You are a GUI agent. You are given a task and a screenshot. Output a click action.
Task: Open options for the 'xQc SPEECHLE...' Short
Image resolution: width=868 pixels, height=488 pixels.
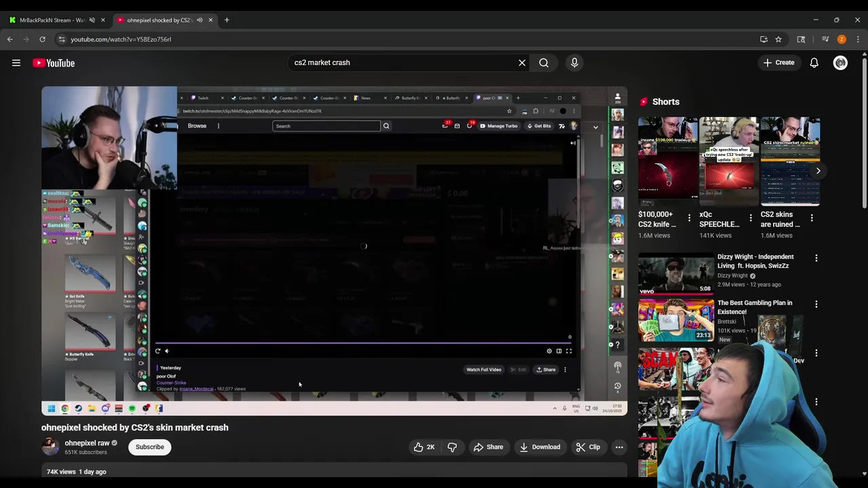(x=751, y=218)
